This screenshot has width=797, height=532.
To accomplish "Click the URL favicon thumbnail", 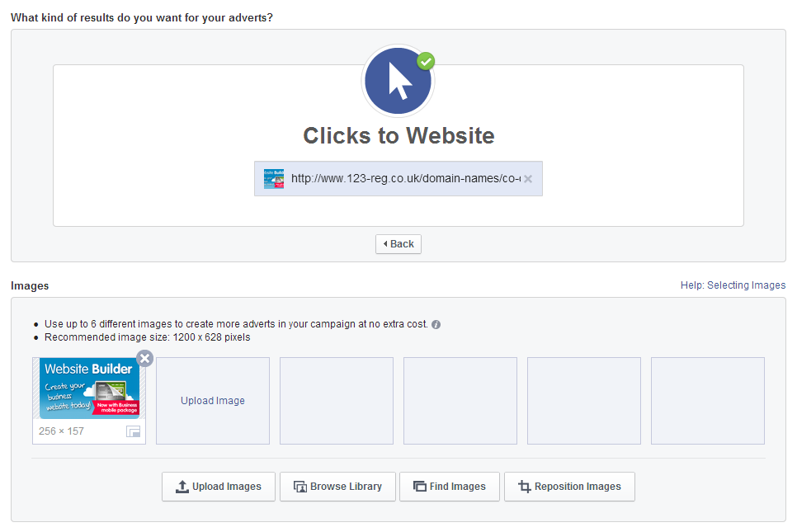I will click(274, 179).
